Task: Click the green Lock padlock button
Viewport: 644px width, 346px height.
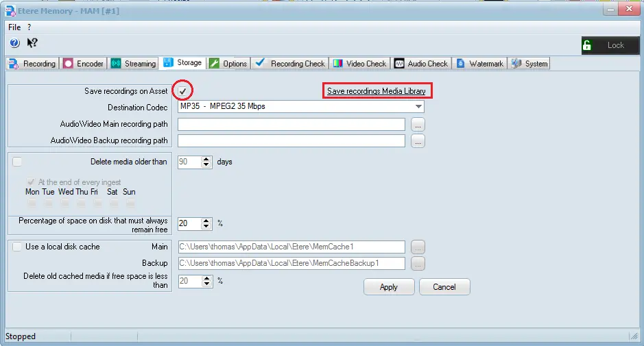Action: click(x=609, y=45)
